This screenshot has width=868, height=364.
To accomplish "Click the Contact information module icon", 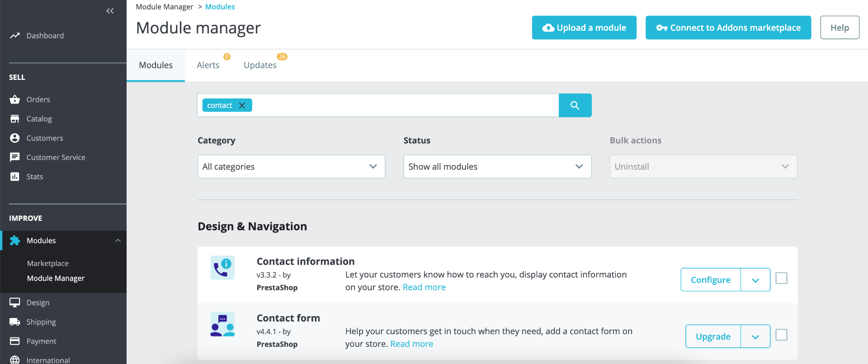I will [222, 268].
